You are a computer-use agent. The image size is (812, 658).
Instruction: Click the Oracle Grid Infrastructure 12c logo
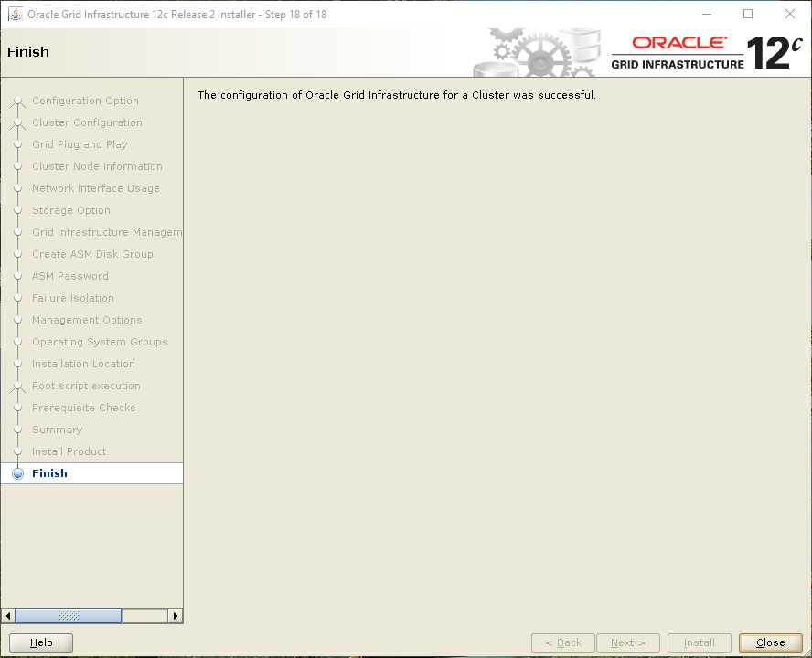[706, 52]
